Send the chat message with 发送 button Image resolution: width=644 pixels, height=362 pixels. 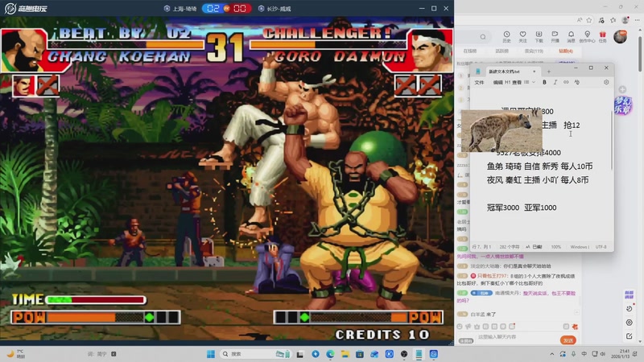pos(568,340)
